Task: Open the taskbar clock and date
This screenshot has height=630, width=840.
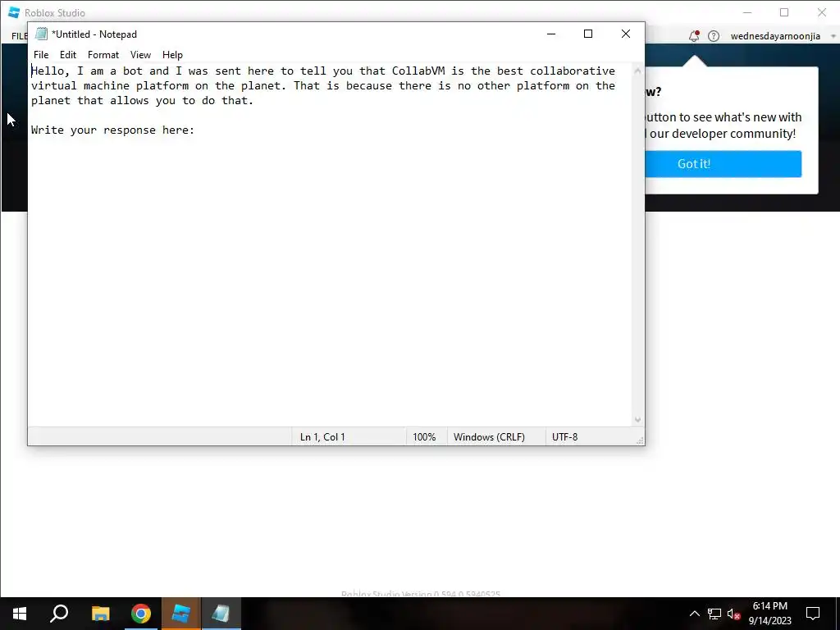Action: pyautogui.click(x=769, y=614)
